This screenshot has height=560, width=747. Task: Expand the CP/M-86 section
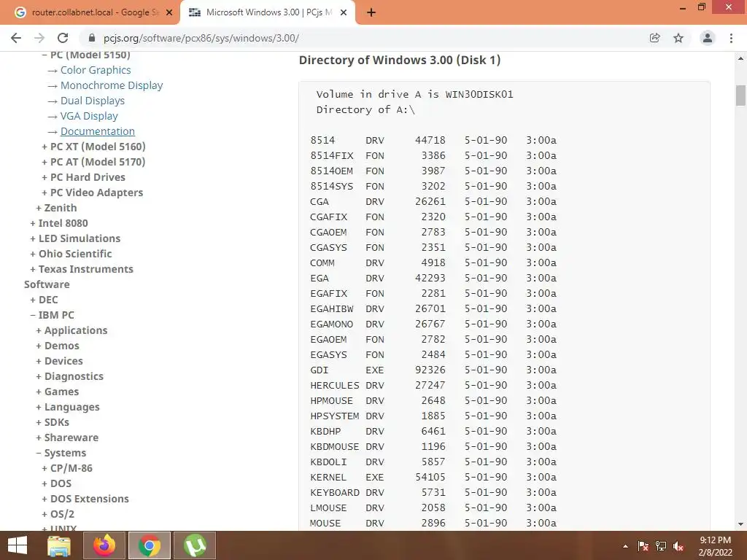66,468
